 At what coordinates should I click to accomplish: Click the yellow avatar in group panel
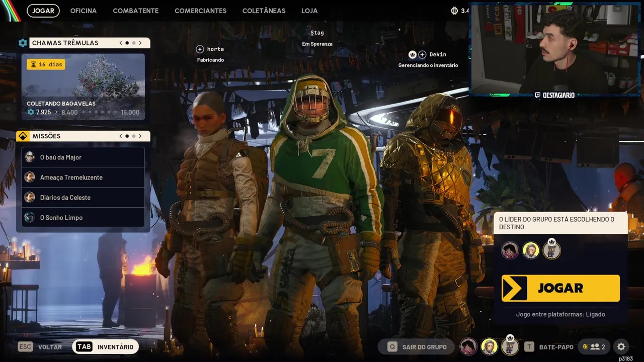[531, 250]
